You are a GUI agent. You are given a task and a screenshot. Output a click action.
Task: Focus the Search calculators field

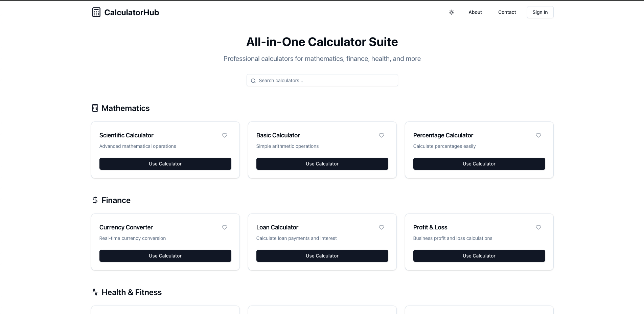[x=326, y=81]
